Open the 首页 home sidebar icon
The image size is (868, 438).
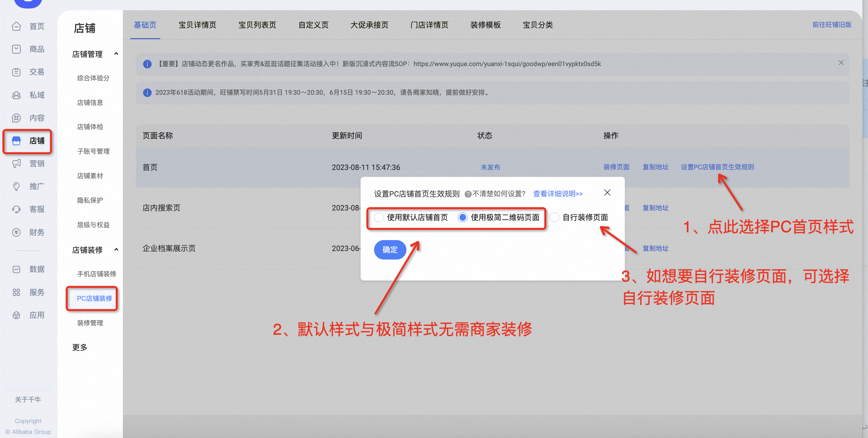[16, 26]
